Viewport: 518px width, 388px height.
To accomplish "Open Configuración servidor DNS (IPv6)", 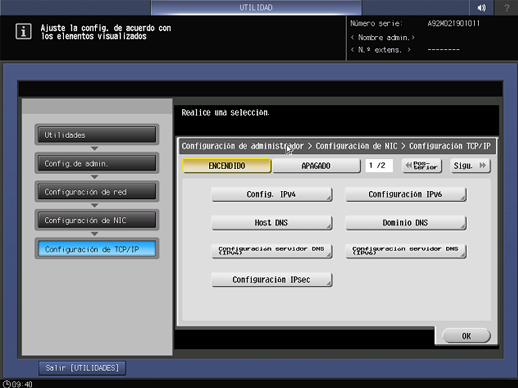I will pyautogui.click(x=406, y=251).
